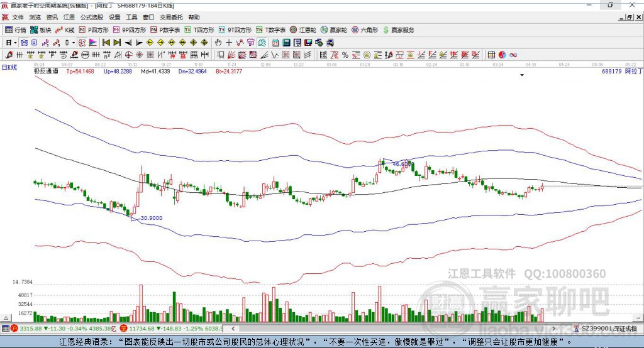
Task: Open the calculator icon
Action: [x=286, y=43]
